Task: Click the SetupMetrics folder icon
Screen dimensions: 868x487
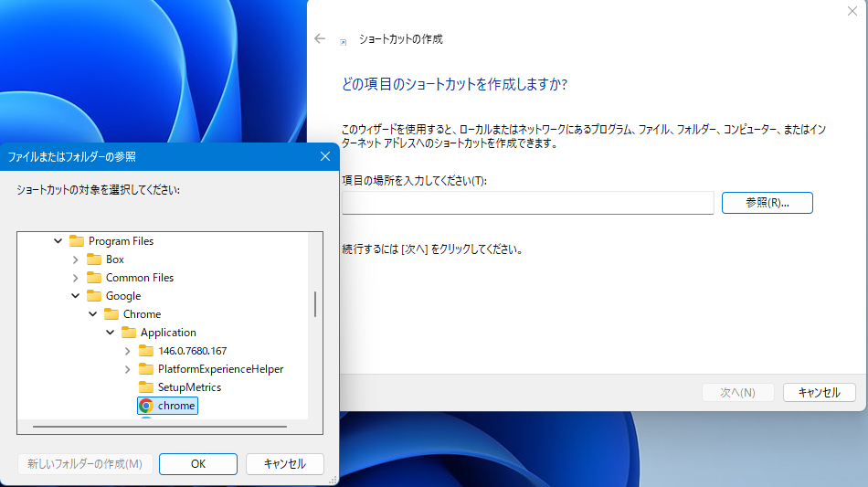Action: coord(146,387)
